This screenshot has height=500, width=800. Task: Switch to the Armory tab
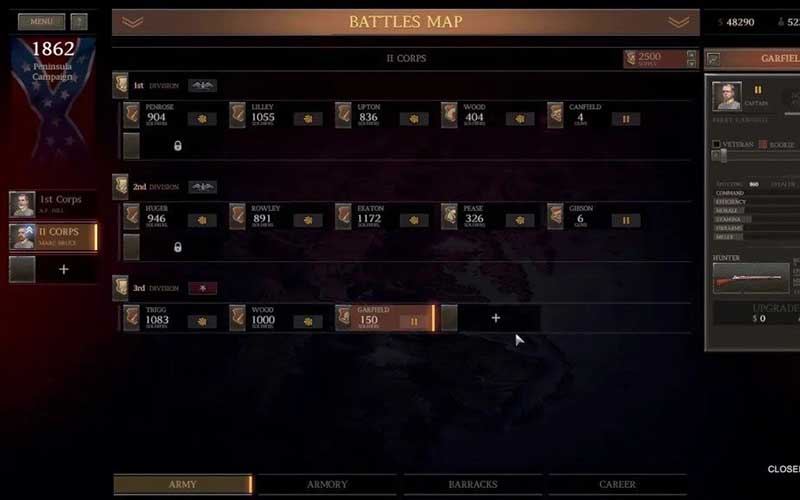point(327,484)
